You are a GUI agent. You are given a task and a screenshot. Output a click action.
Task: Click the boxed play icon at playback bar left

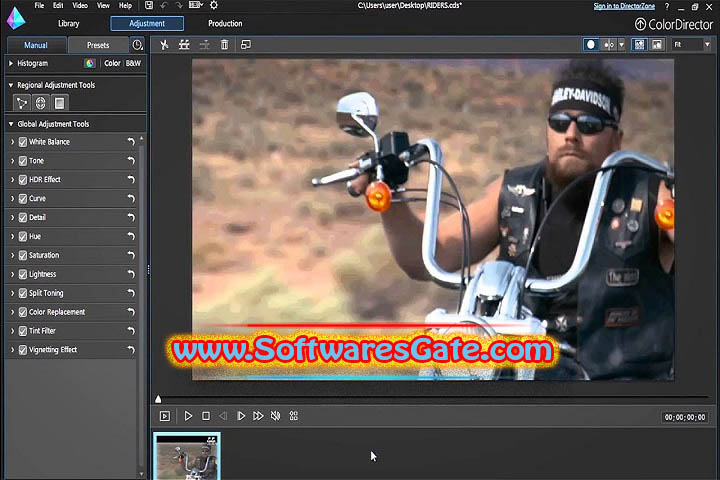pos(164,416)
